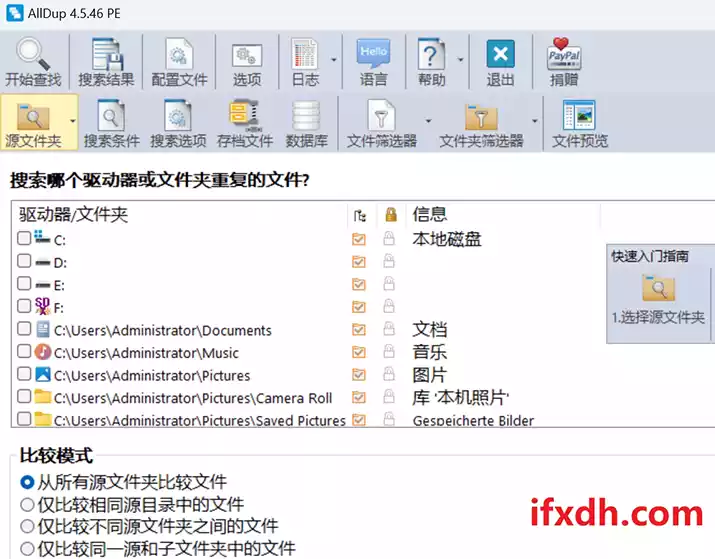Click AllDup app icon in title bar

[15, 13]
